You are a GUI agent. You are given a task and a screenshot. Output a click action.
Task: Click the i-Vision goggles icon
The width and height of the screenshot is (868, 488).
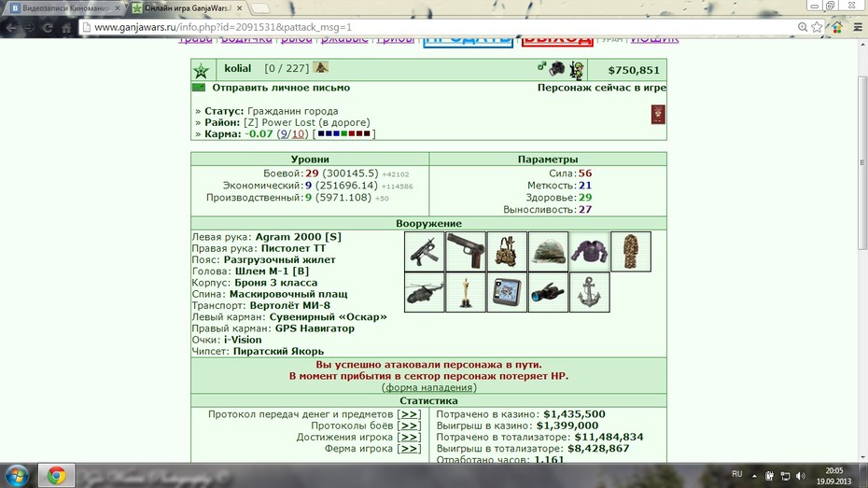point(548,292)
